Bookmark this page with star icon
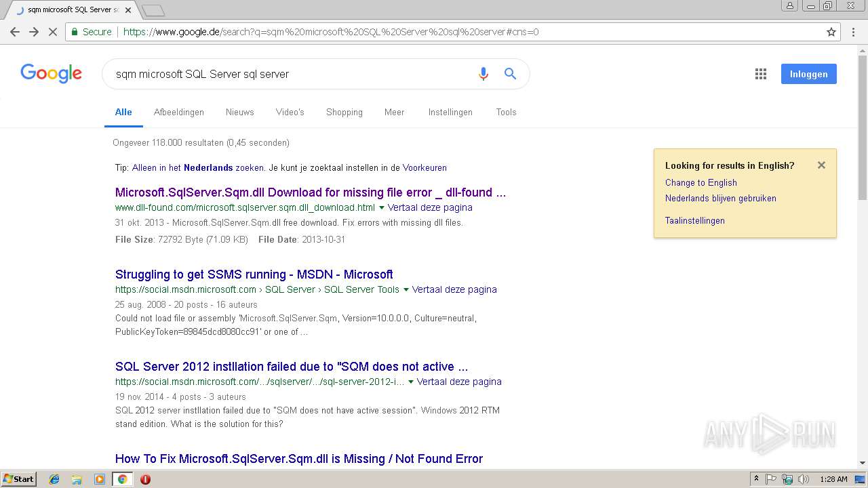The width and height of the screenshot is (868, 488). pos(831,32)
